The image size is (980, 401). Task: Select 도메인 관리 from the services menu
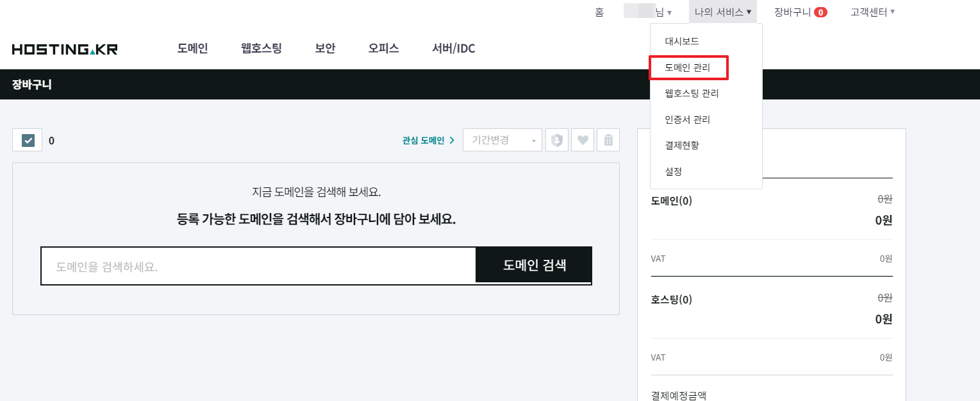tap(688, 67)
